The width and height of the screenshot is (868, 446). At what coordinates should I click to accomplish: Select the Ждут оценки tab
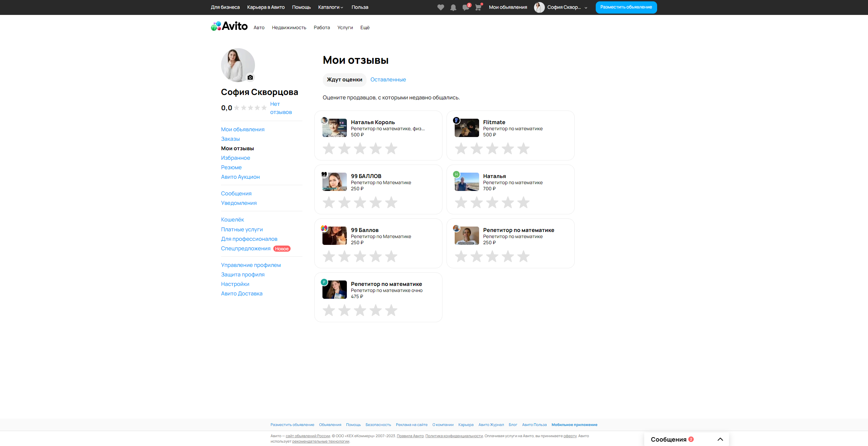tap(344, 80)
